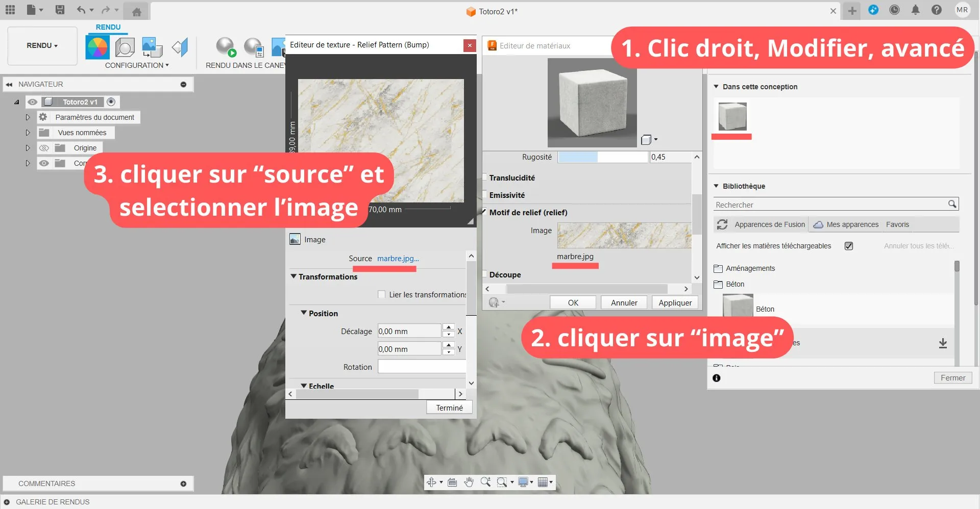
Task: Open the CONFIGURATION dropdown
Action: coord(137,65)
